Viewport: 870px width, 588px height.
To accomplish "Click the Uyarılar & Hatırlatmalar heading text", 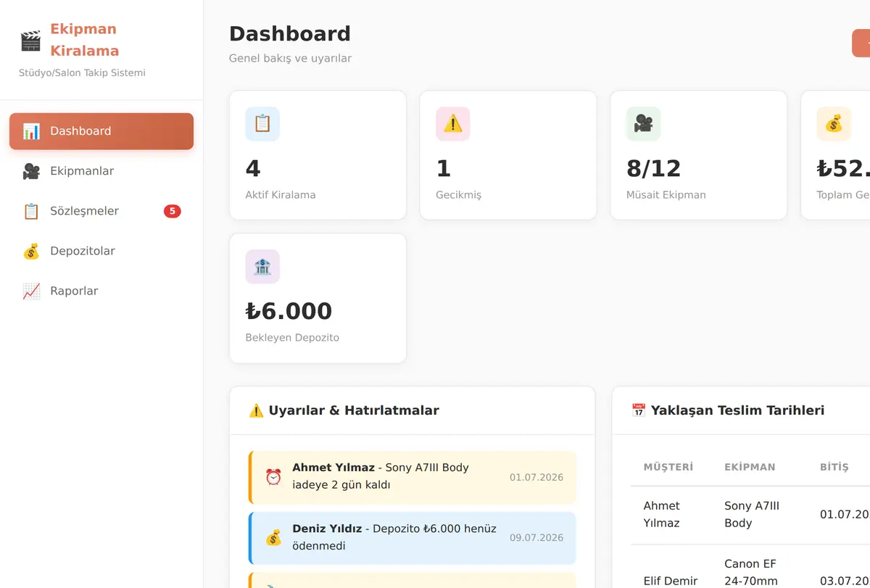I will coord(354,410).
